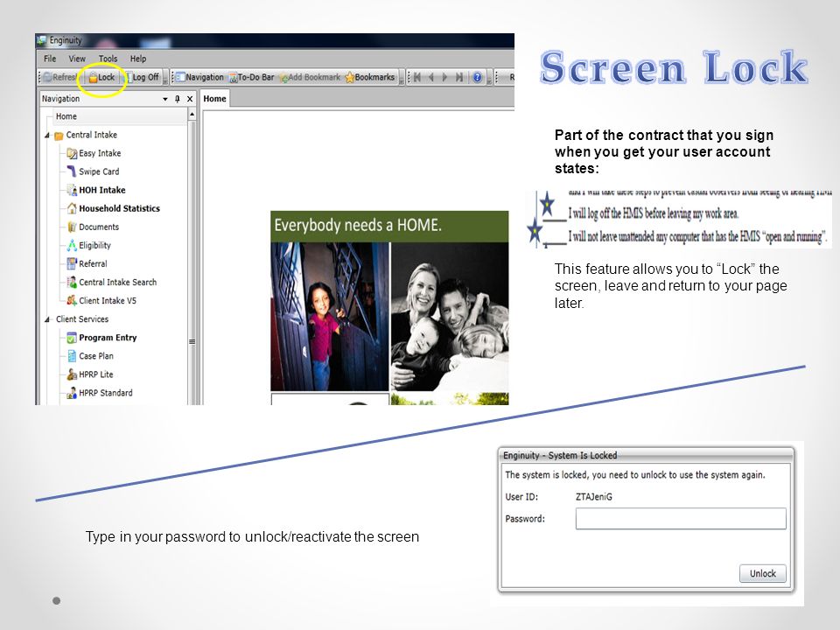Click the Referral icon
Image resolution: width=840 pixels, height=630 pixels.
pyautogui.click(x=72, y=263)
